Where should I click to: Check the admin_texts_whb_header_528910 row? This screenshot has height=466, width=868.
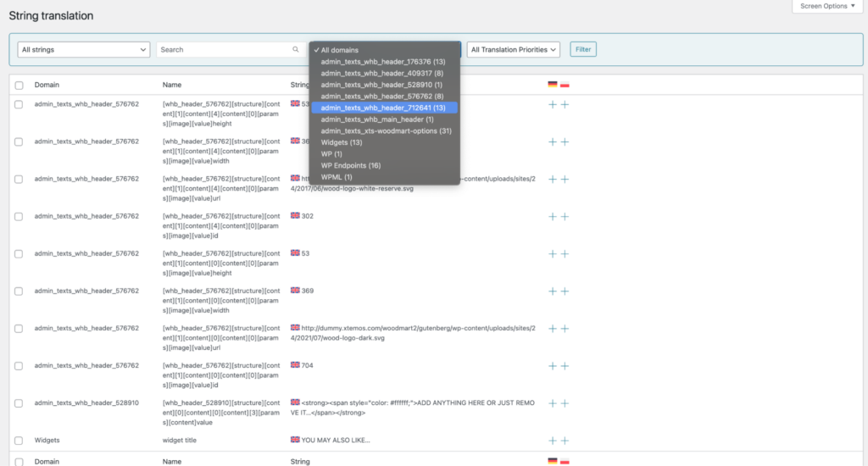point(19,403)
